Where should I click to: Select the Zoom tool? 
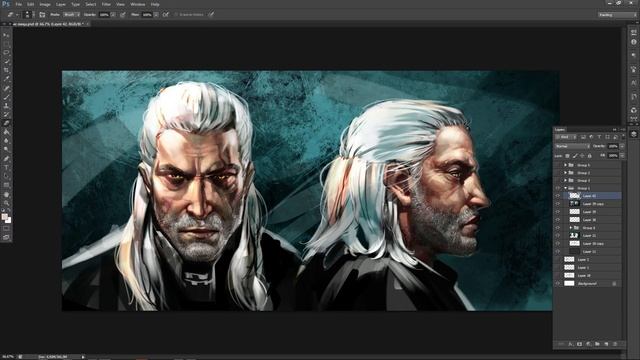click(6, 203)
